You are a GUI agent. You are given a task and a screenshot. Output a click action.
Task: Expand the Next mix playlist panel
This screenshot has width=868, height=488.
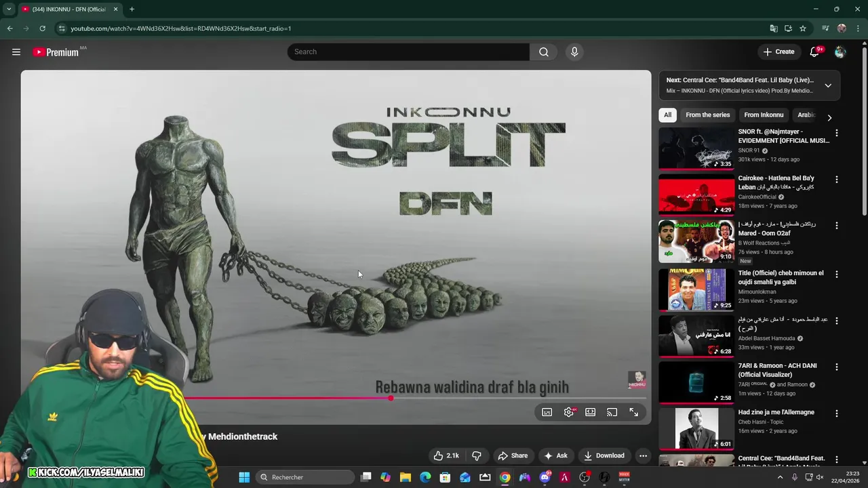tap(828, 85)
